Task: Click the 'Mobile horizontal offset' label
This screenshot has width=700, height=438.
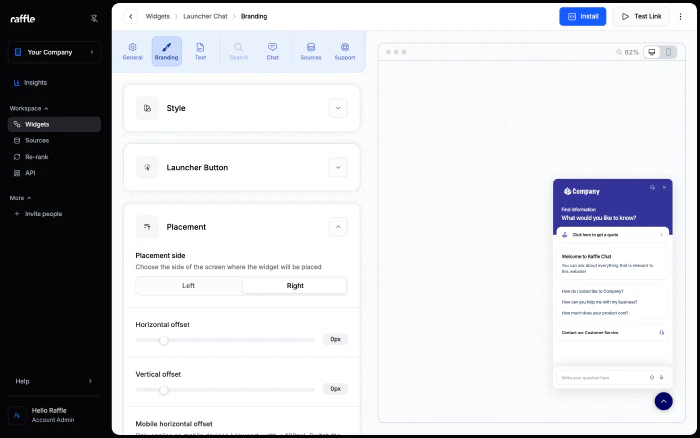Action: (x=174, y=424)
